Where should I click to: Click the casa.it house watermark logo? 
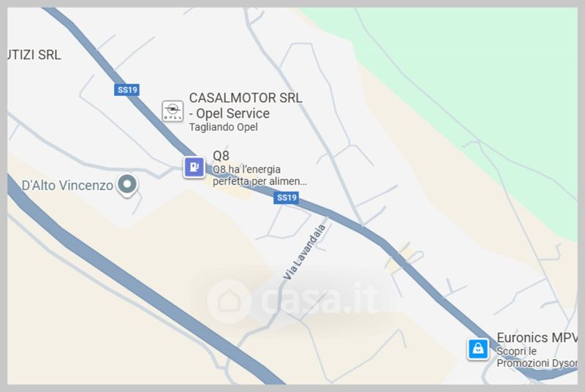point(229,301)
